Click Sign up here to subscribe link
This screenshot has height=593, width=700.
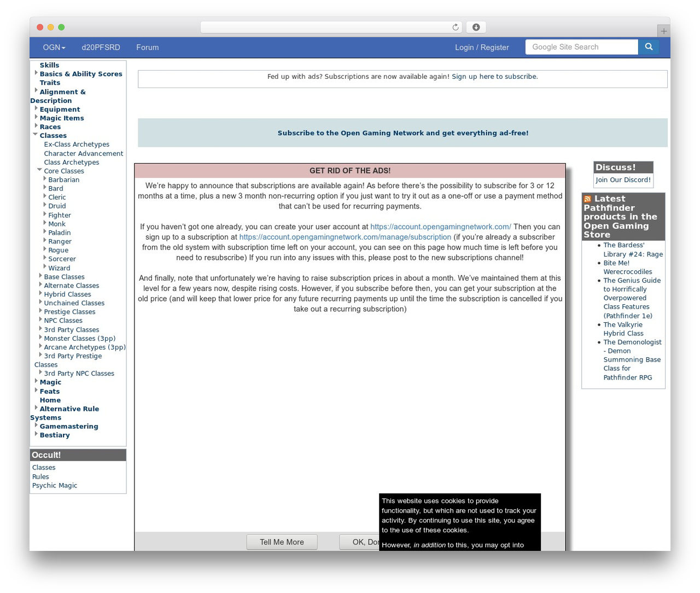point(495,77)
